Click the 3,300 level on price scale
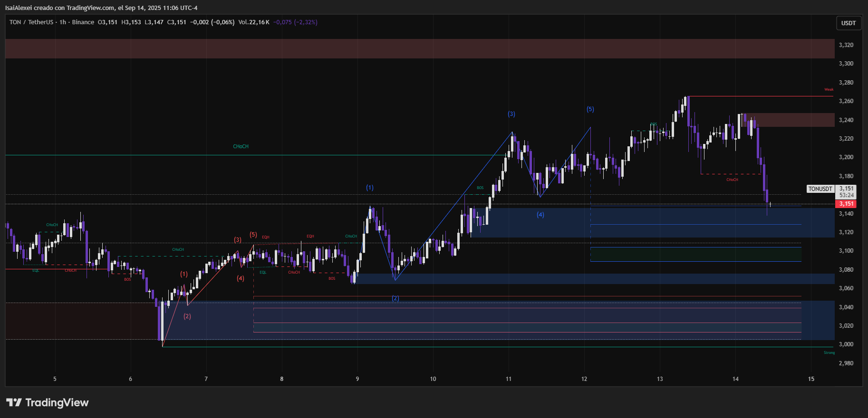 [846, 64]
